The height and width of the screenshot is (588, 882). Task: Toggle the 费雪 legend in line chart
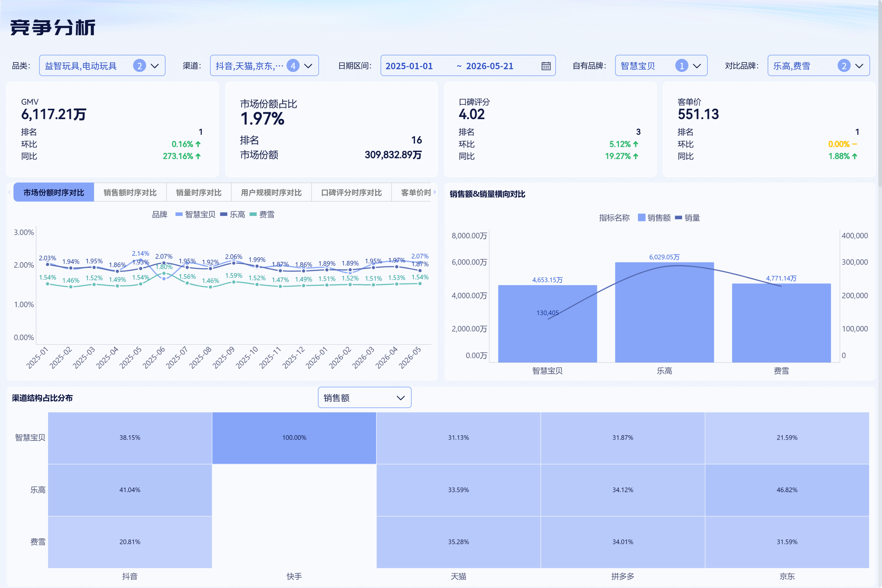tap(262, 214)
